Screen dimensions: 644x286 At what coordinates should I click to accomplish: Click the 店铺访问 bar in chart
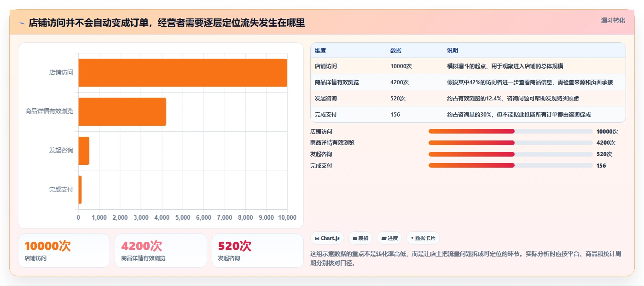tap(183, 73)
